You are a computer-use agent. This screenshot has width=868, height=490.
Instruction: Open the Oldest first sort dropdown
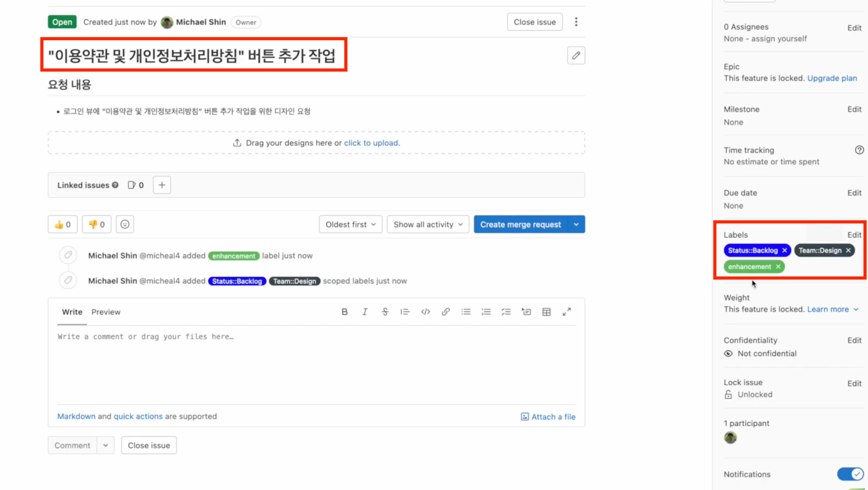(350, 224)
